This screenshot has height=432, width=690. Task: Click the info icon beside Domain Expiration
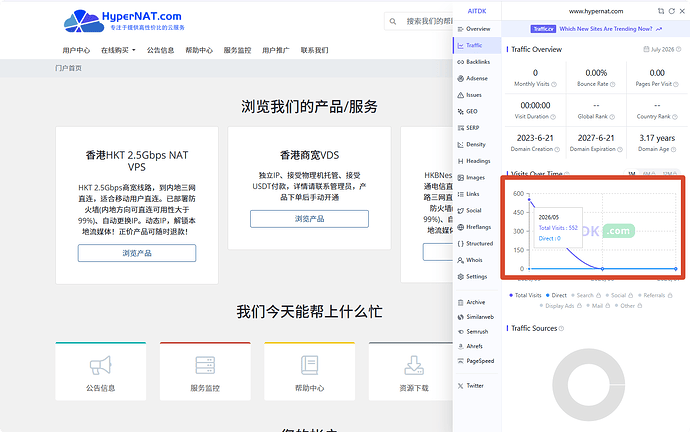tap(620, 150)
